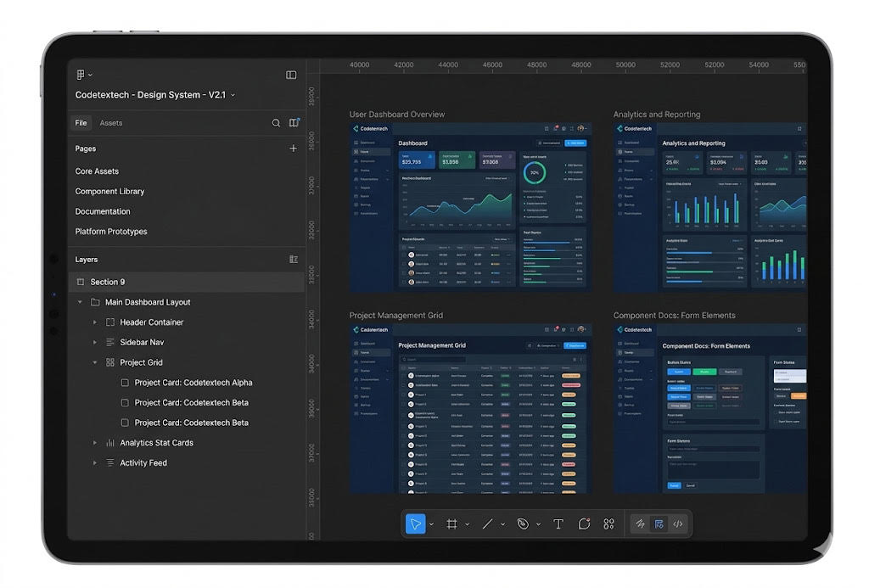This screenshot has height=588, width=869.
Task: Expand the Analytics Stat Cards layer
Action: 95,443
